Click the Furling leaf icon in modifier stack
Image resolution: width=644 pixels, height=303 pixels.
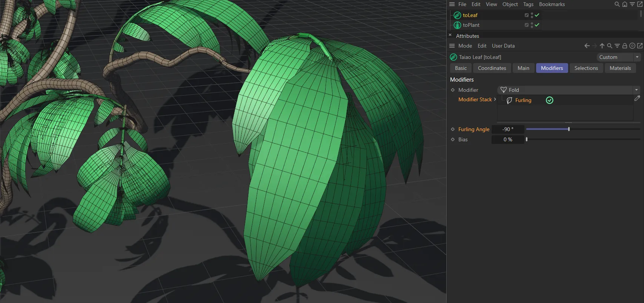[509, 100]
